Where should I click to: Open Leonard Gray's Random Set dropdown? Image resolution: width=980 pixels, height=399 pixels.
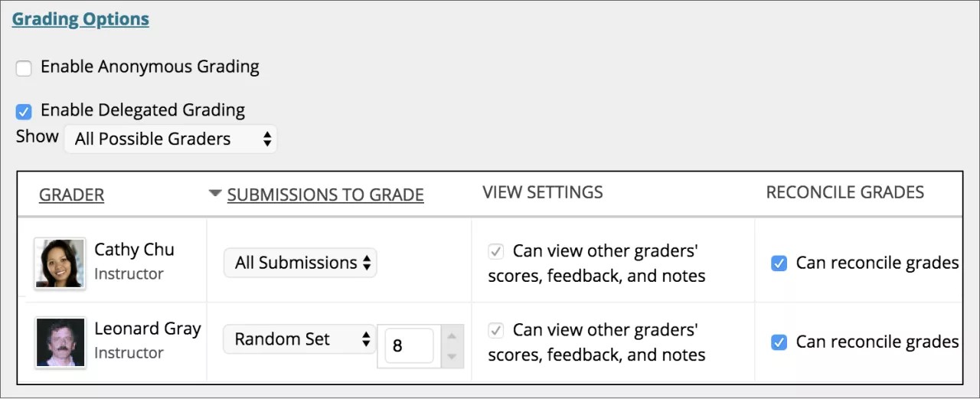[x=299, y=339]
